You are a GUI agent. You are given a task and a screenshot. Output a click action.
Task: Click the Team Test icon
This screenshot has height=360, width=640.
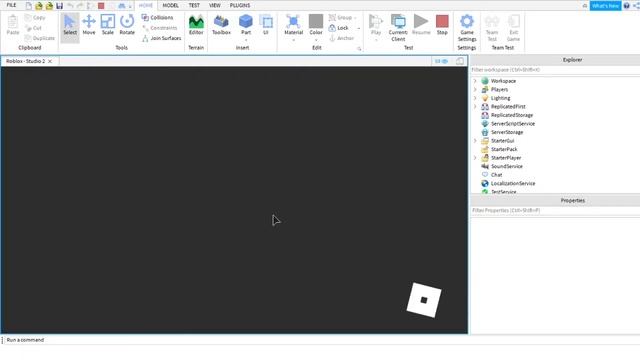click(x=492, y=28)
